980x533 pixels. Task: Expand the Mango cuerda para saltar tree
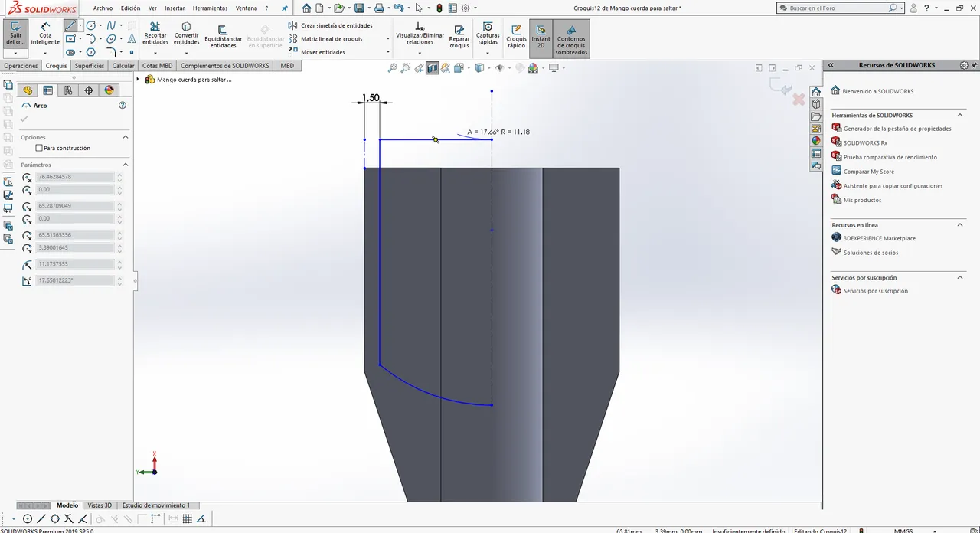(x=139, y=79)
